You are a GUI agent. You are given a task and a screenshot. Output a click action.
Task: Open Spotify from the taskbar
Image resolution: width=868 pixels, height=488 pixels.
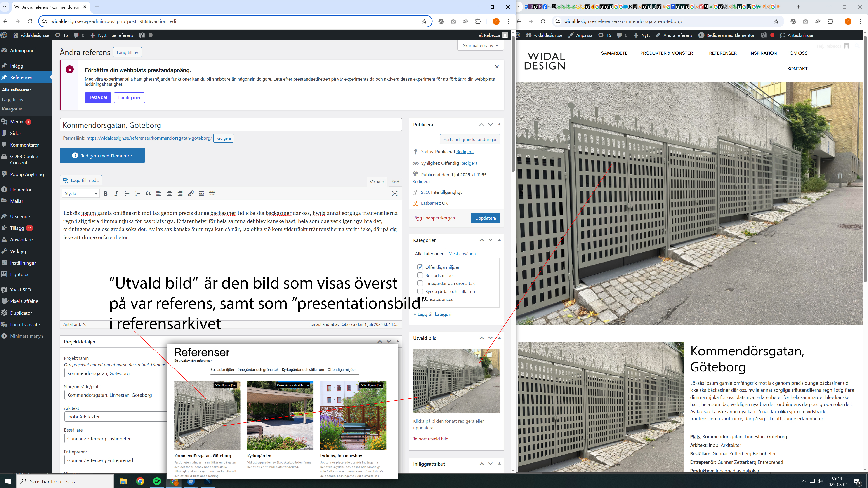coord(157,481)
